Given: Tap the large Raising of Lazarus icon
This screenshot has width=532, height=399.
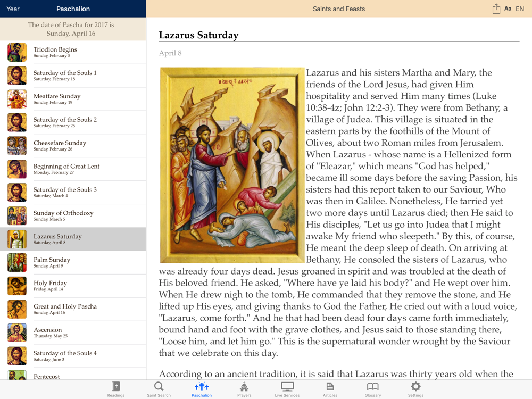Looking at the screenshot, I should (232, 165).
